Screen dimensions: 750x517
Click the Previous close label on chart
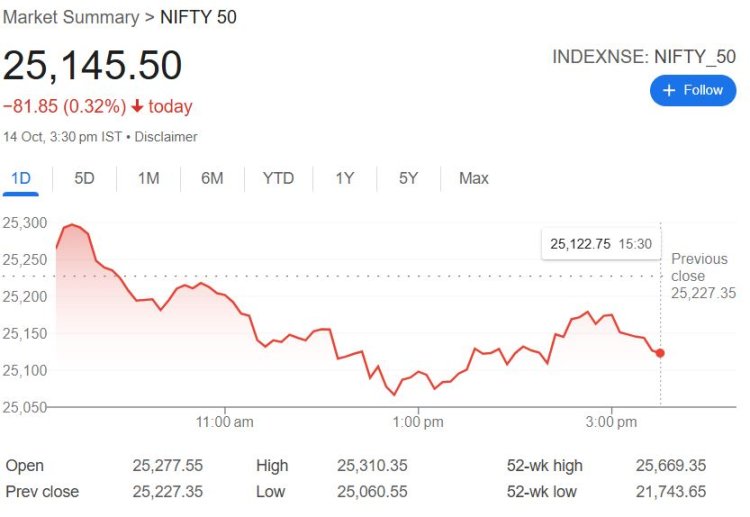(x=699, y=267)
